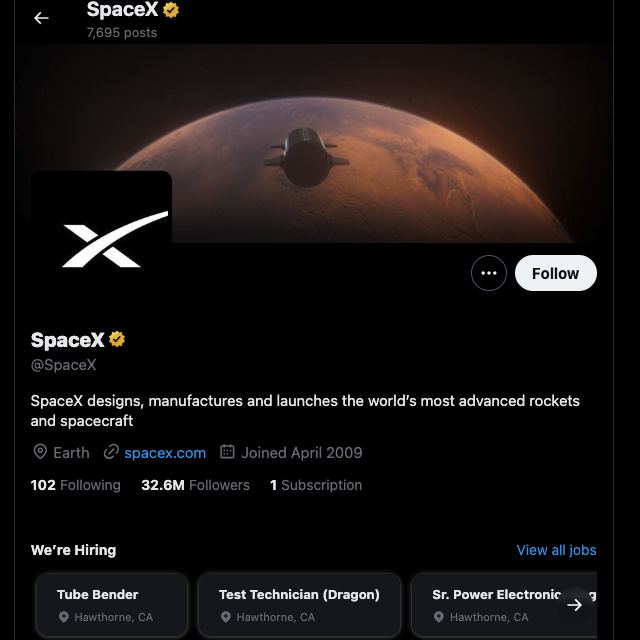View all jobs link
Screen dimensions: 640x640
click(x=556, y=550)
